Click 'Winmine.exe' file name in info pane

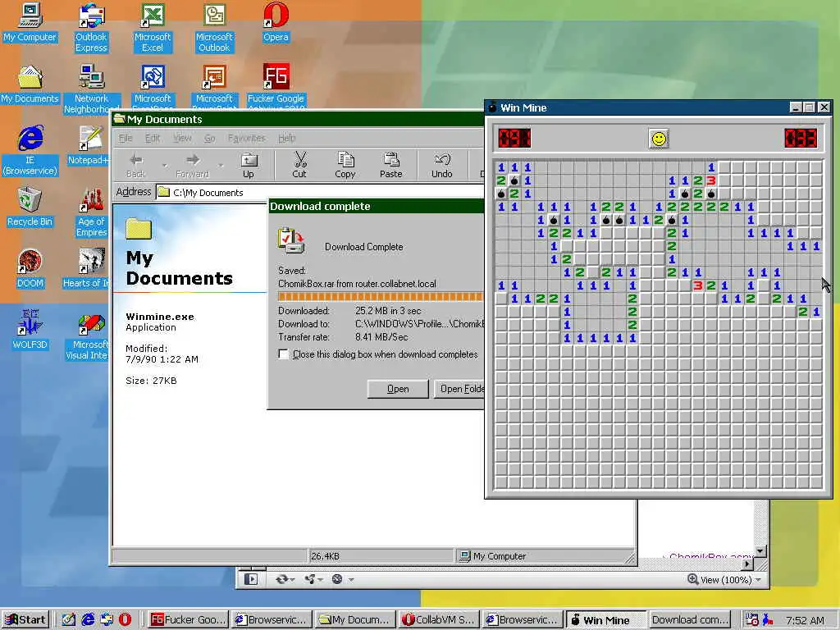click(x=160, y=317)
